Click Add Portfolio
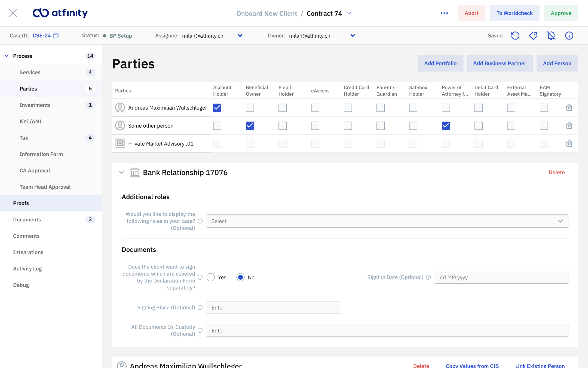Image resolution: width=588 pixels, height=368 pixels. (x=440, y=63)
